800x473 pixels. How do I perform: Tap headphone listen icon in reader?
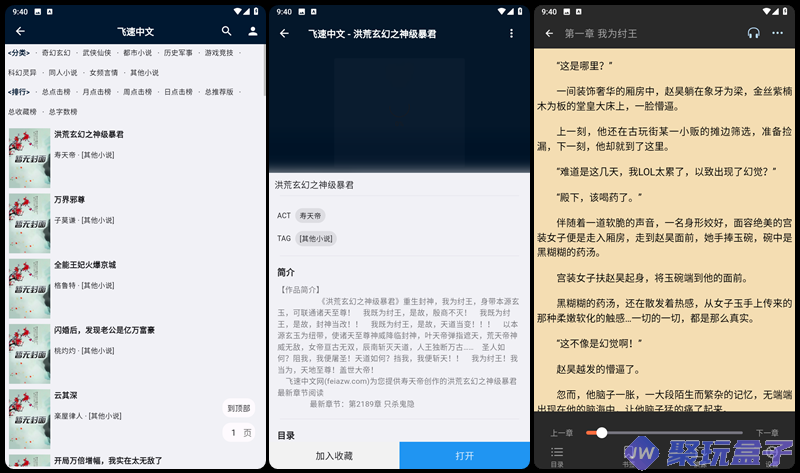tap(754, 33)
